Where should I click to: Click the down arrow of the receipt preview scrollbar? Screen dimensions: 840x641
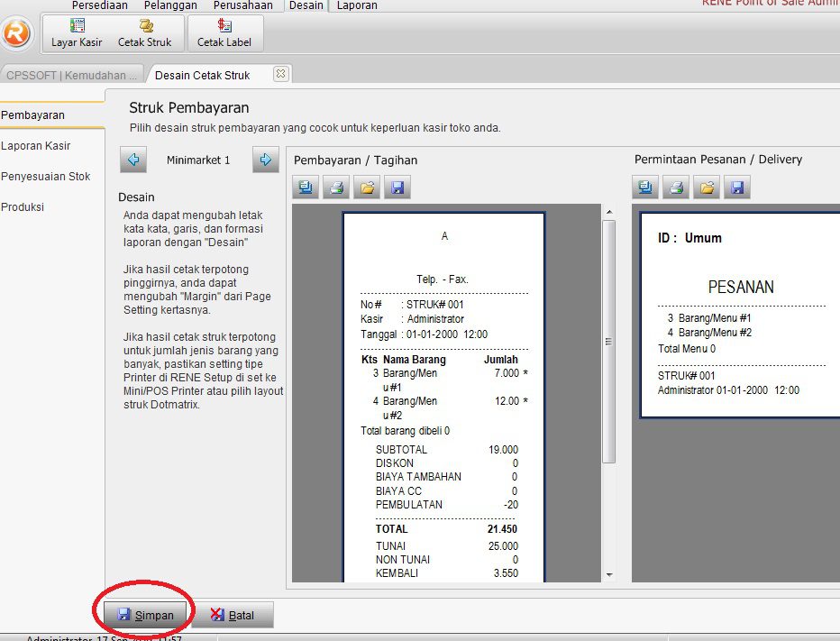pyautogui.click(x=609, y=574)
